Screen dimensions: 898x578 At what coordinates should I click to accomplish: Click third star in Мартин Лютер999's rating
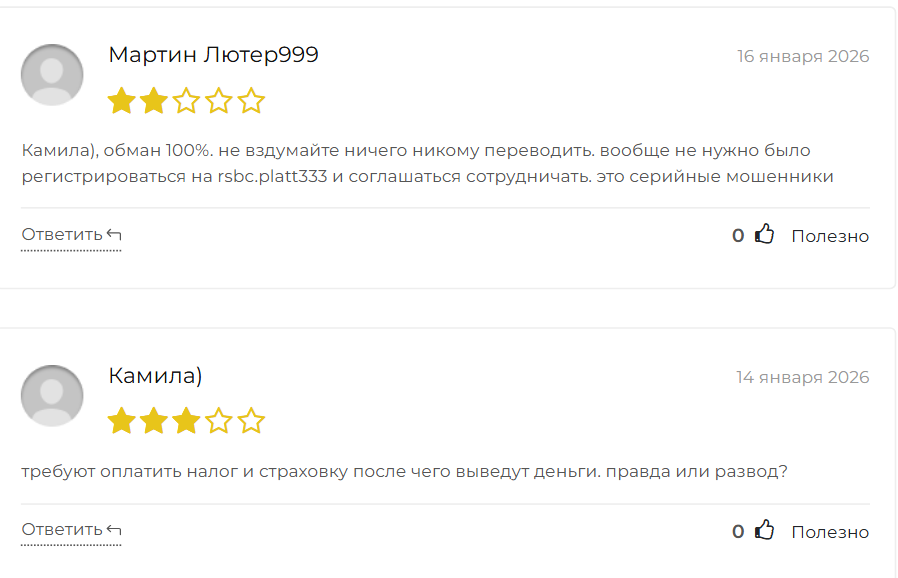pyautogui.click(x=186, y=101)
